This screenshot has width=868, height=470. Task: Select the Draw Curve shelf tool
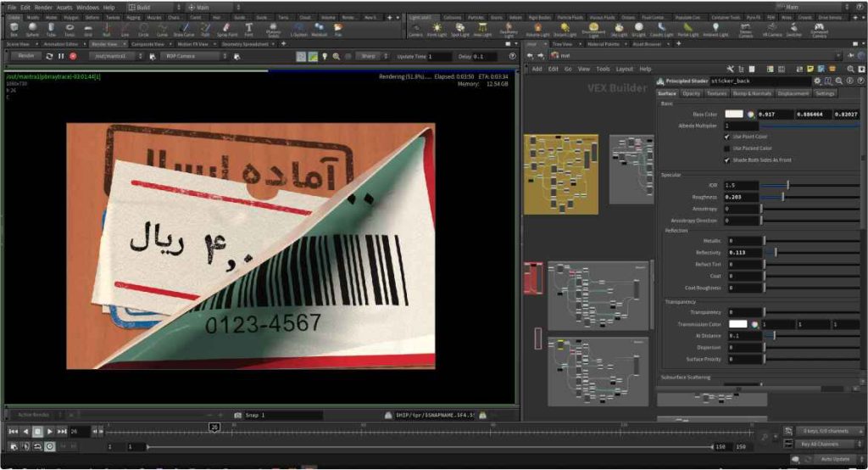click(184, 30)
